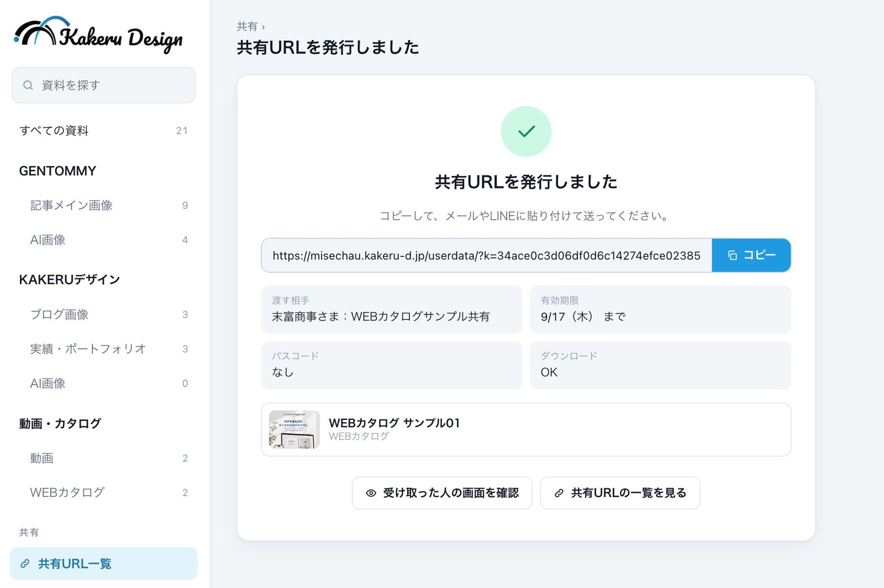The width and height of the screenshot is (884, 588).
Task: Select the AI画像 item under KAKERUデザイン
Action: click(104, 384)
